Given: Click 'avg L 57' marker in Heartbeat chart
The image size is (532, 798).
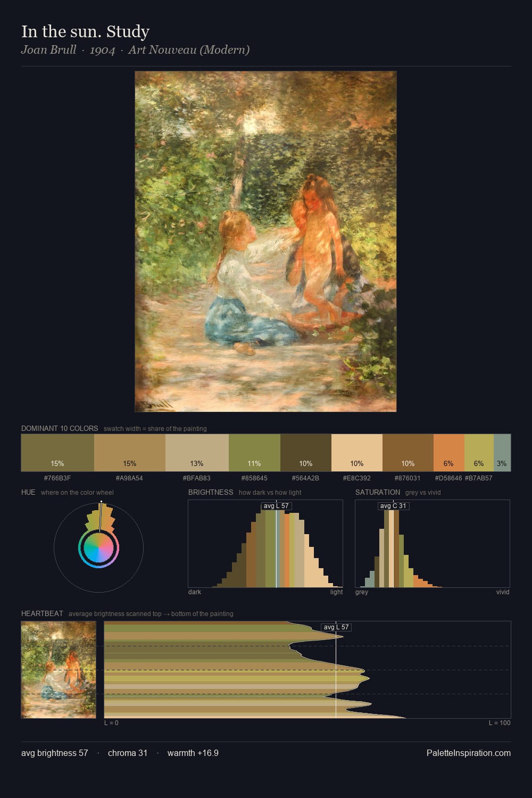Looking at the screenshot, I should [336, 627].
